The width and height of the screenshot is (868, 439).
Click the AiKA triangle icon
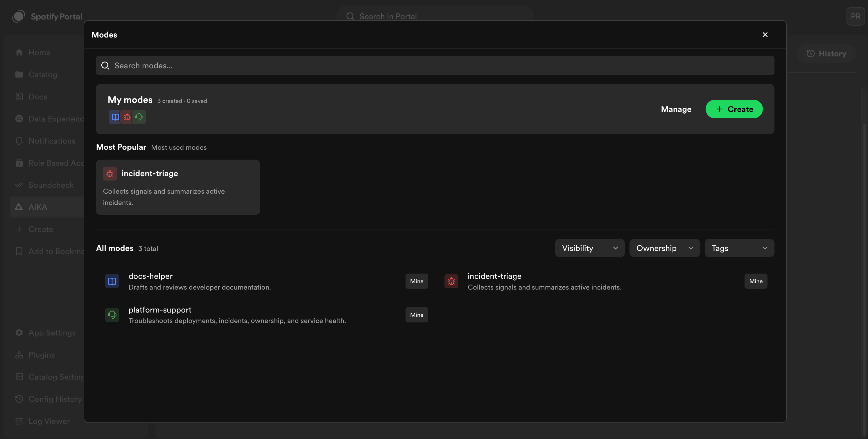19,207
